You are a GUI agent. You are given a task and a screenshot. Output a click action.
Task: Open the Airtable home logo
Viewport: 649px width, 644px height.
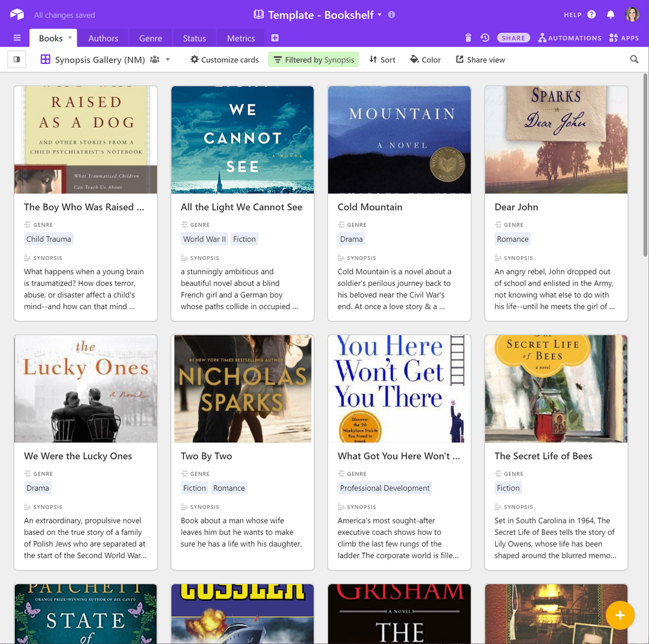pyautogui.click(x=17, y=14)
